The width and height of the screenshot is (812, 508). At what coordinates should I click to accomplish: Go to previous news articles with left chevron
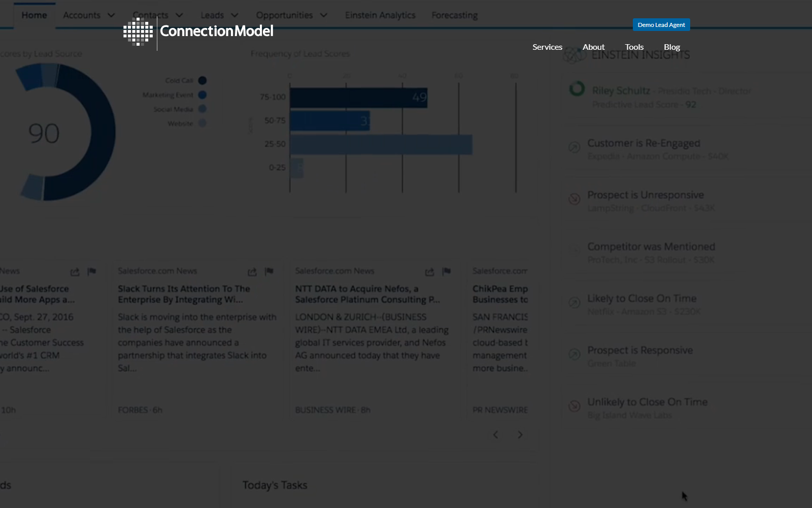pos(496,435)
